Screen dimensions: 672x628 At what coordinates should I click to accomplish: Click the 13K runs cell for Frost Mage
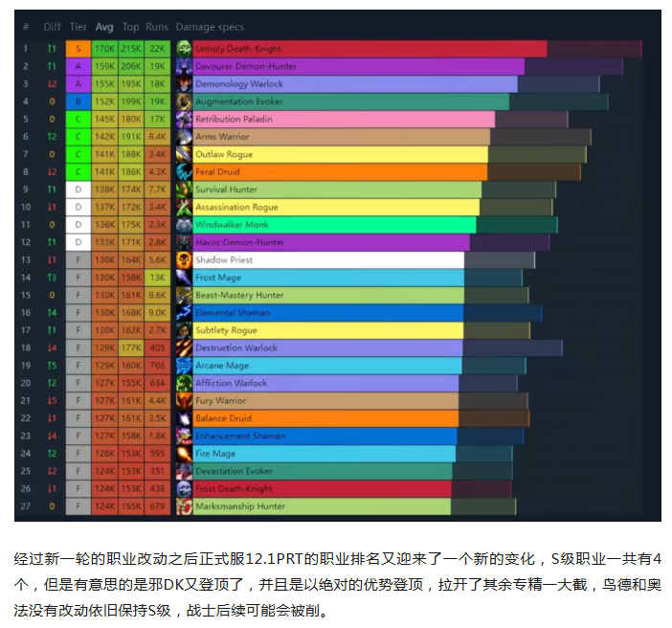click(x=157, y=278)
